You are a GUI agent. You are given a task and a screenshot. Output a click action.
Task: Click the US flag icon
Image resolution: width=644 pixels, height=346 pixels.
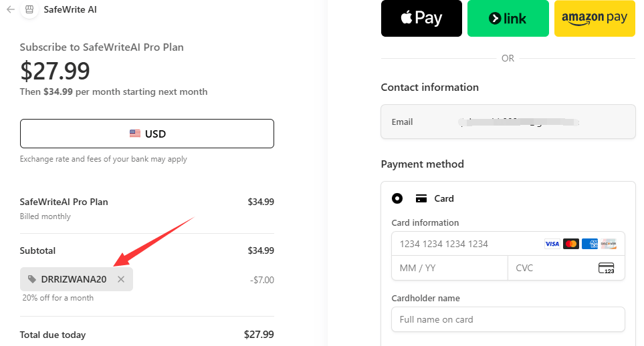pos(134,134)
